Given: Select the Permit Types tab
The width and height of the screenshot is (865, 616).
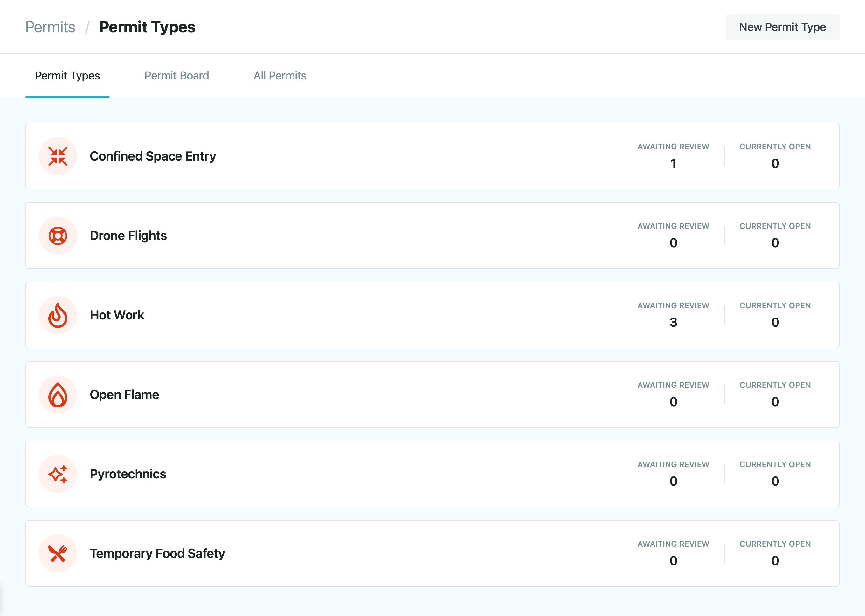Looking at the screenshot, I should tap(67, 75).
